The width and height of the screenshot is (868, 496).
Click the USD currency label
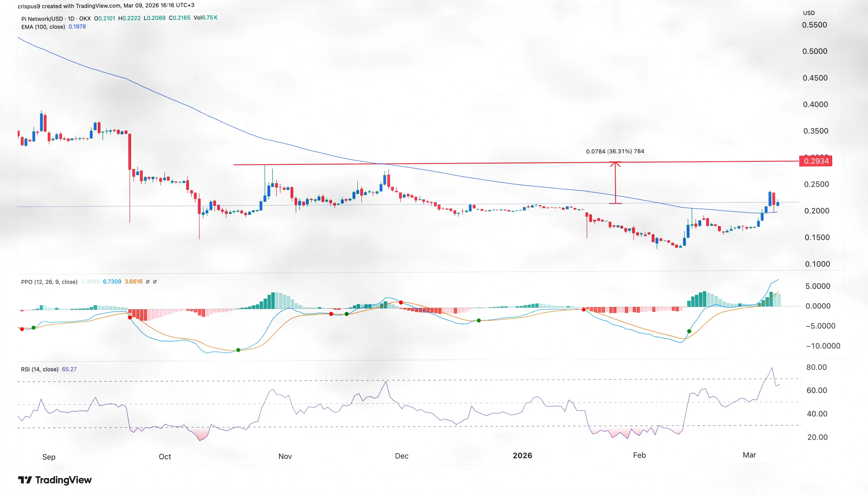809,13
